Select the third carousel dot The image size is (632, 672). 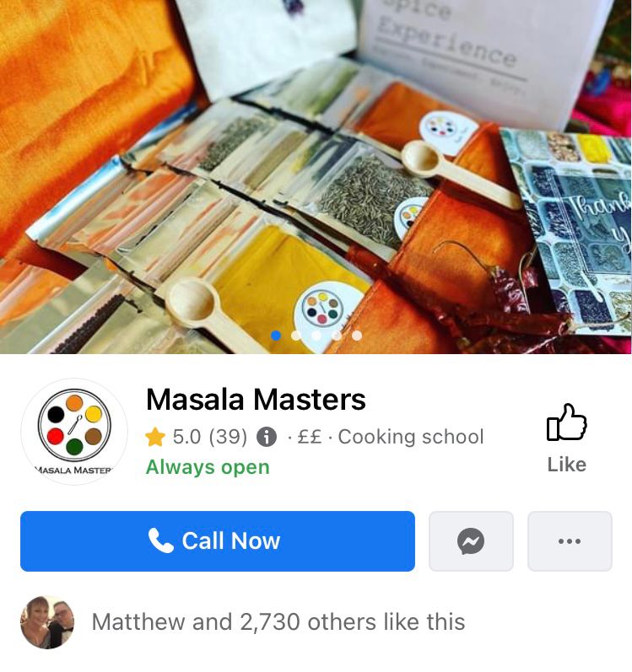click(x=316, y=336)
